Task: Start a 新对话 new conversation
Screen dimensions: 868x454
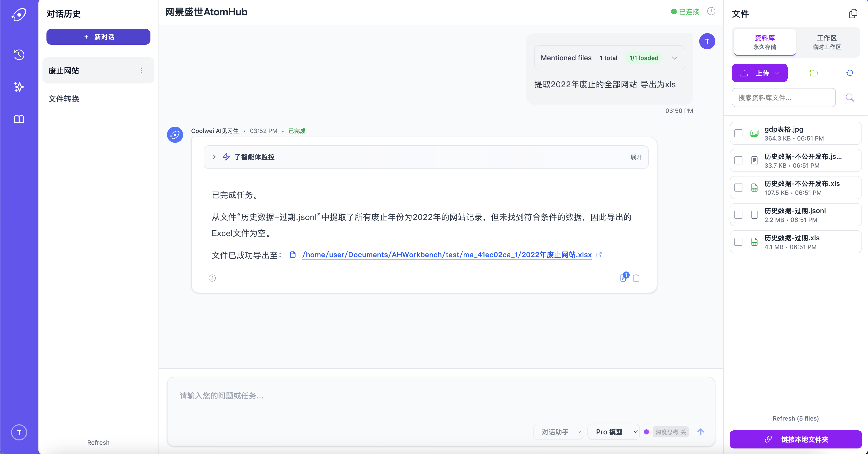Action: click(98, 37)
